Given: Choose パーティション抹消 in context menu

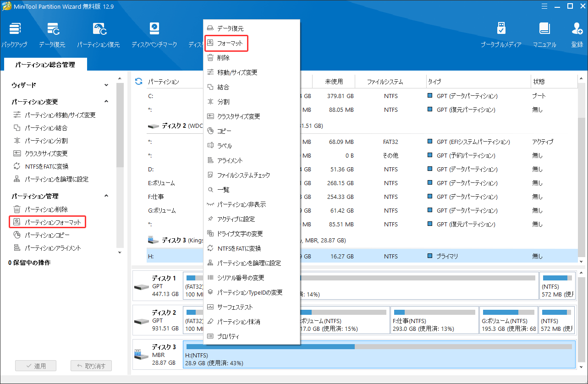Looking at the screenshot, I should click(x=252, y=322).
